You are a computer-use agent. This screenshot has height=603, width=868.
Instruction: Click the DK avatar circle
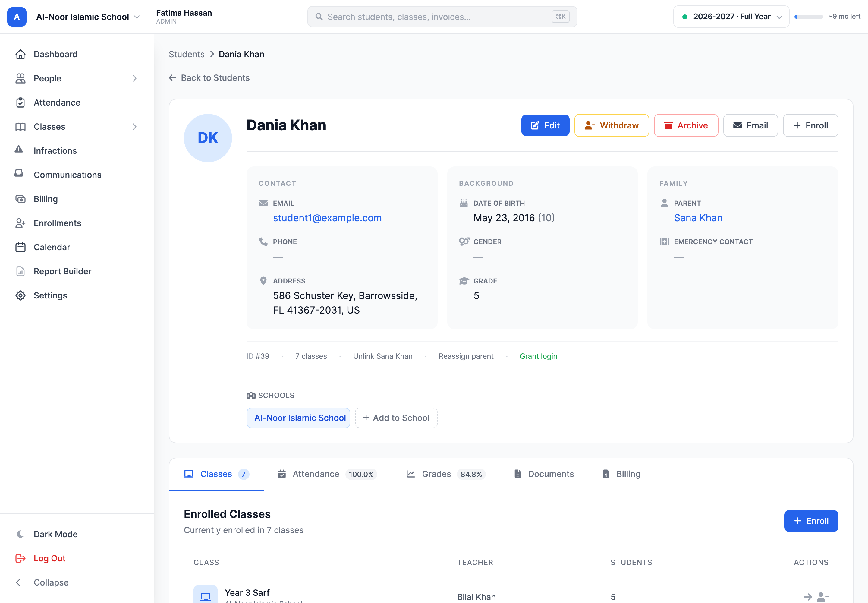[208, 138]
